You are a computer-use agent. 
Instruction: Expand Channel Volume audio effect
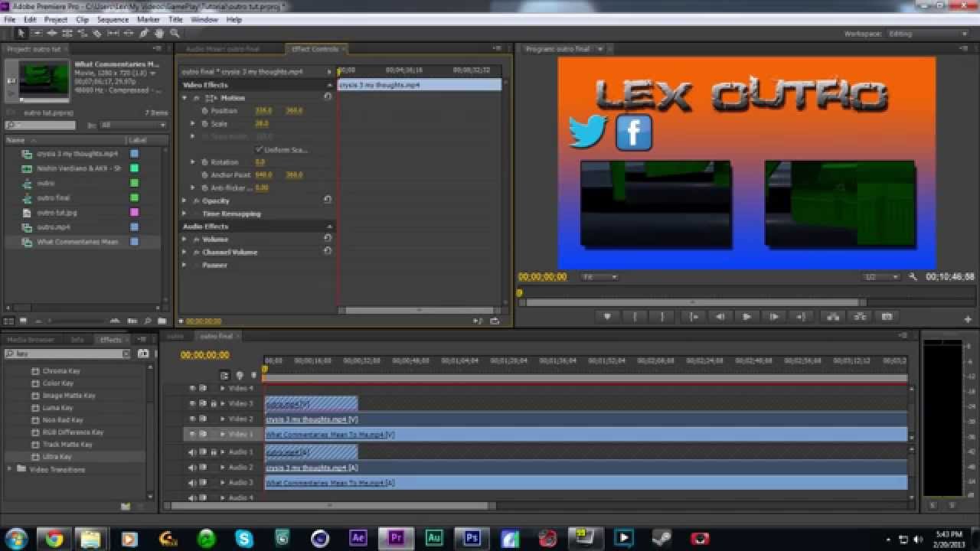(185, 252)
